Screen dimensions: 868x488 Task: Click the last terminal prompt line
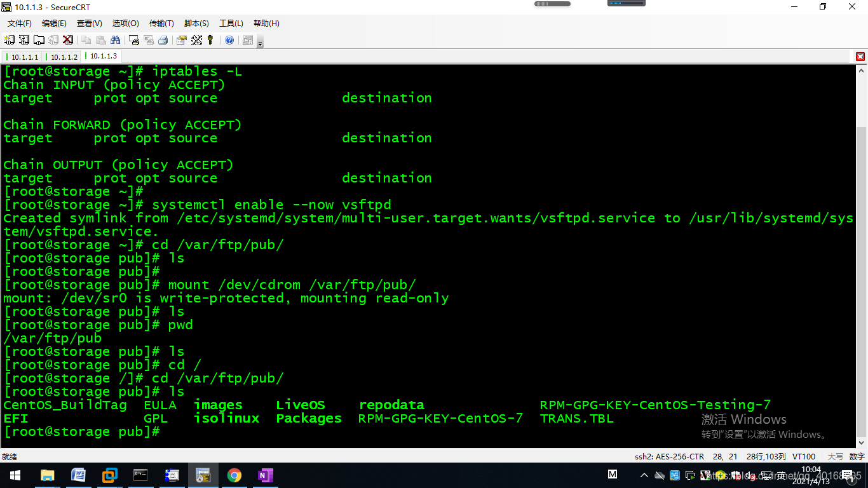pos(81,431)
